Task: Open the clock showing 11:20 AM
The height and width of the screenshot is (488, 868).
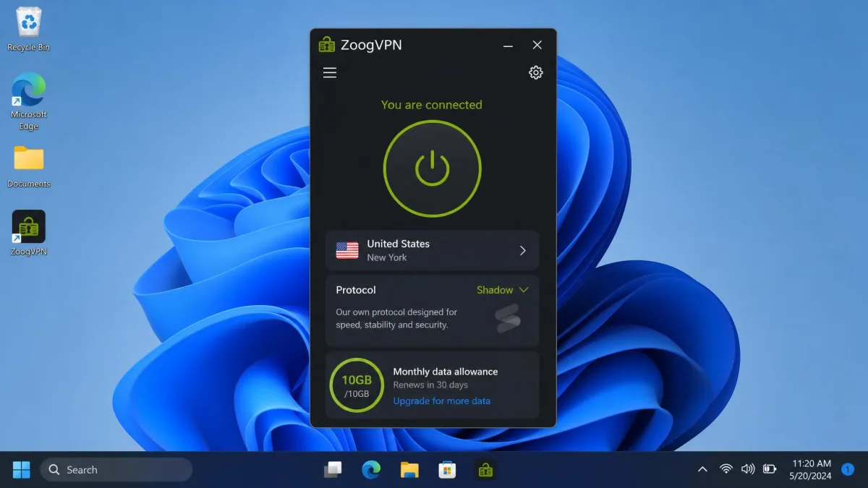Action: [812, 469]
